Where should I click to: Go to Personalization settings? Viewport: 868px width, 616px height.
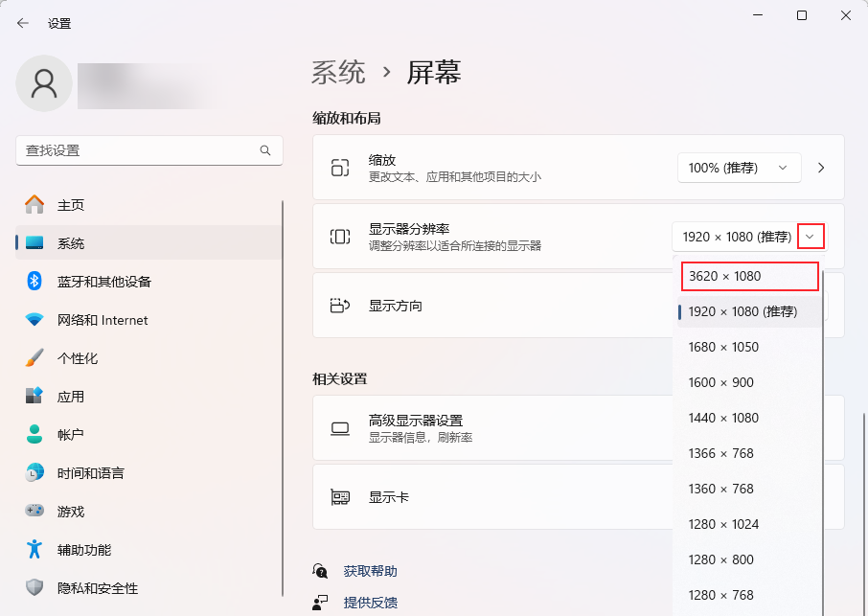[78, 358]
